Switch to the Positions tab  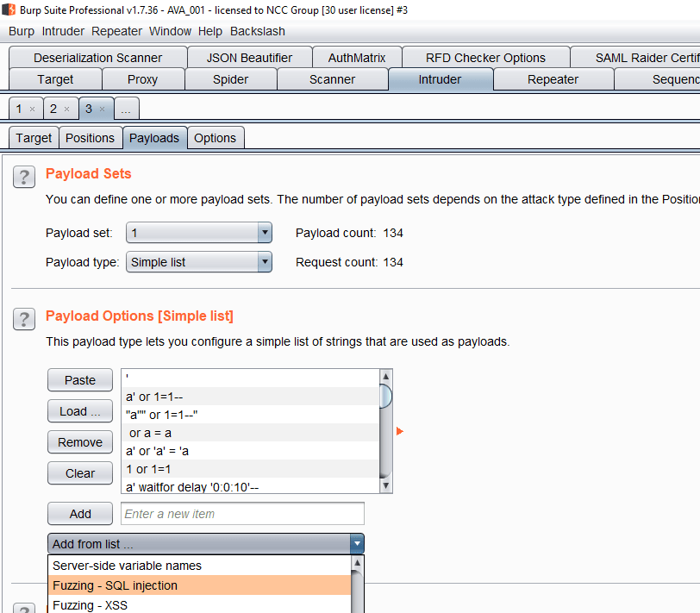point(90,138)
